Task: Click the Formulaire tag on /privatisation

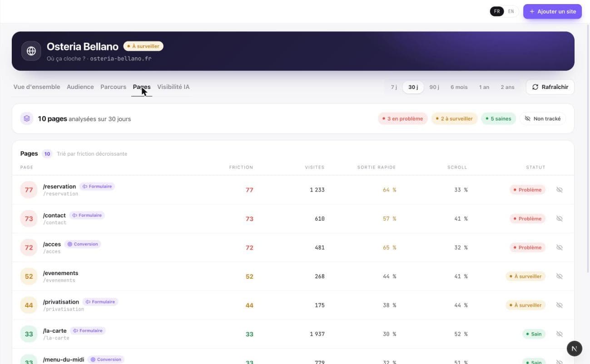Action: (x=100, y=302)
